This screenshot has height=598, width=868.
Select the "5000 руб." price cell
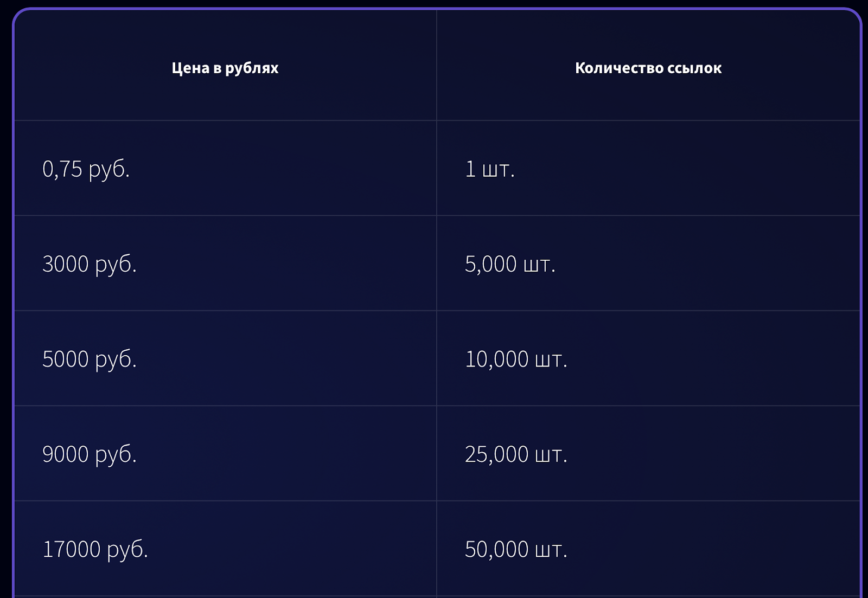(x=90, y=359)
